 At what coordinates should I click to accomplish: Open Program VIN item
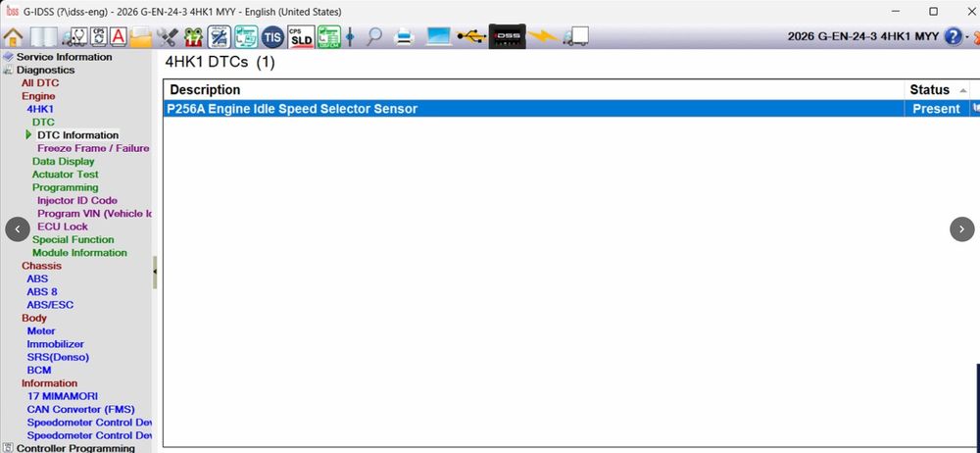click(x=94, y=214)
